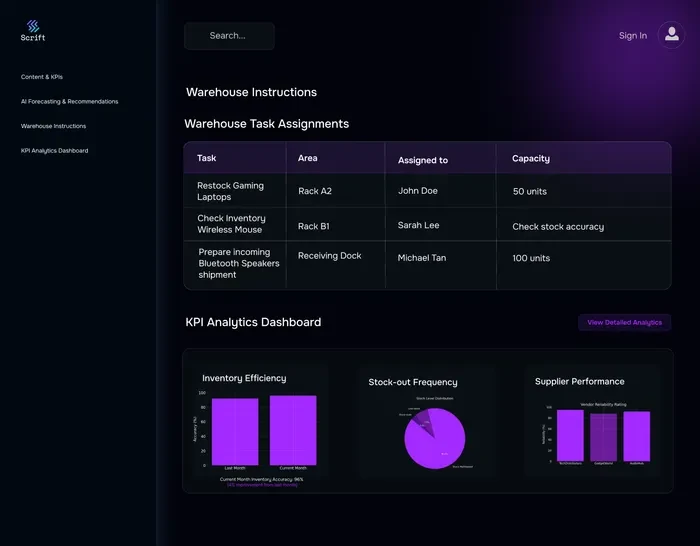
Task: Open KPI Analytics Dashboard sidebar item
Action: [x=54, y=150]
